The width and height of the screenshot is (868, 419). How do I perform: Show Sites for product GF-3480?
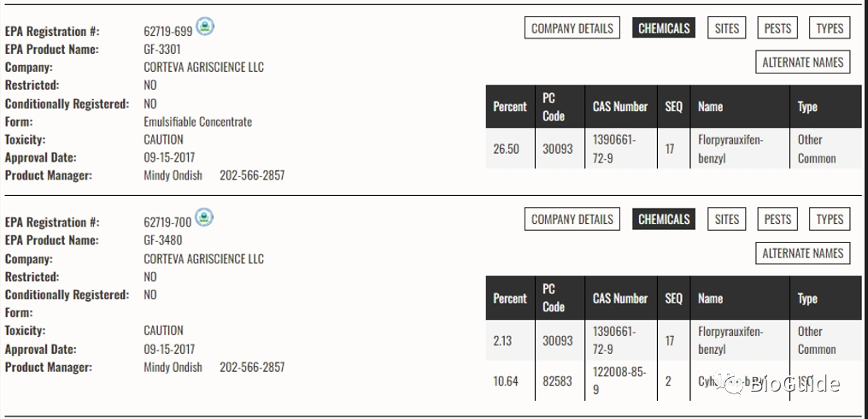click(x=727, y=219)
